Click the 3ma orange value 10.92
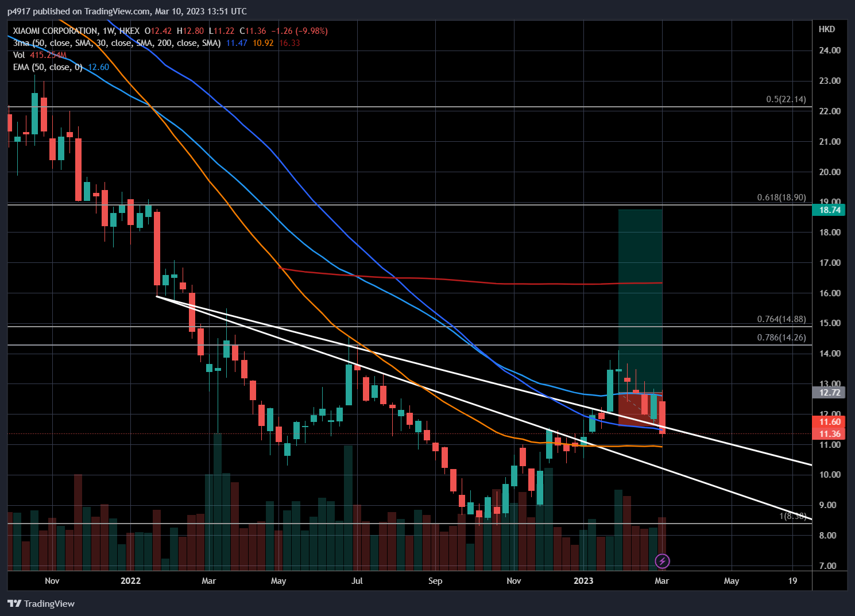The image size is (855, 616). click(263, 43)
